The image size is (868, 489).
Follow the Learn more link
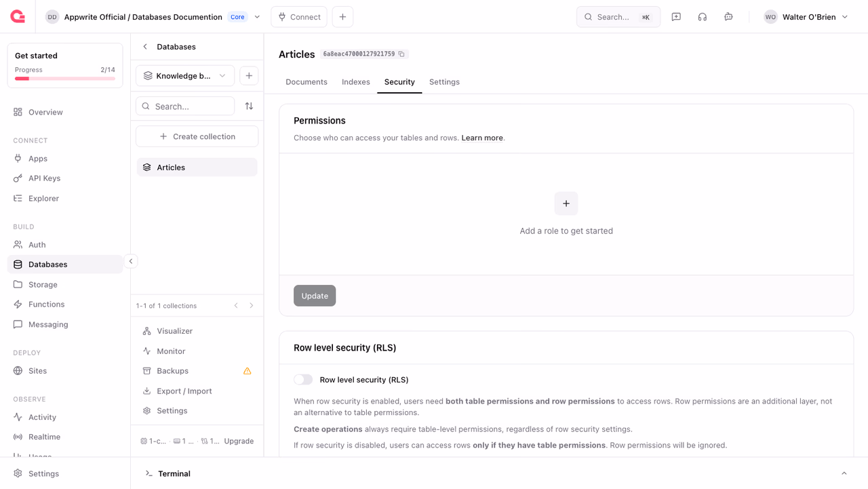(482, 138)
